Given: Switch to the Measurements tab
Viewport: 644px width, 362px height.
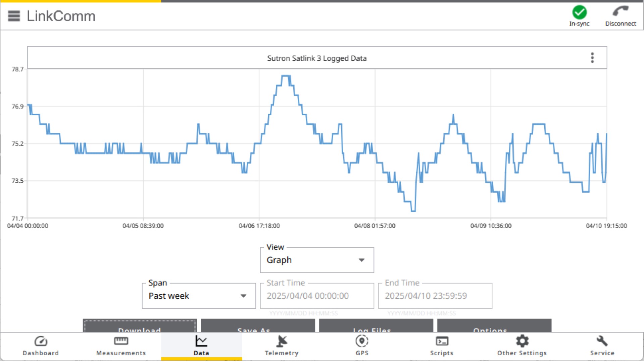Looking at the screenshot, I should (121, 346).
